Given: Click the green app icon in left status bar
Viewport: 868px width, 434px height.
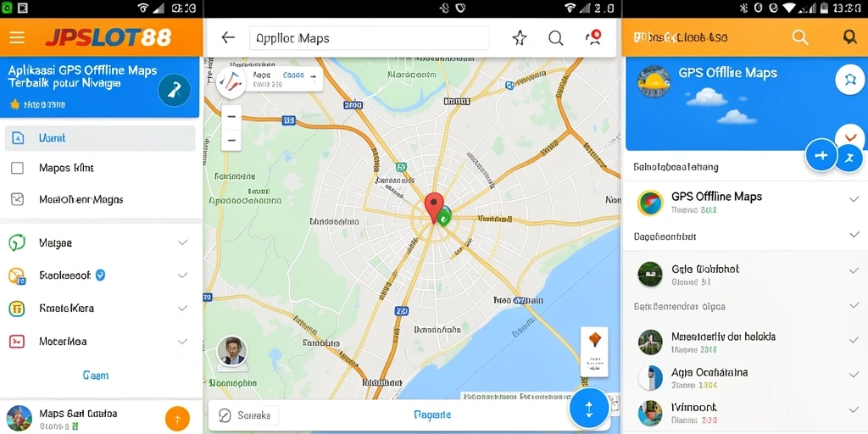Looking at the screenshot, I should pos(6,8).
